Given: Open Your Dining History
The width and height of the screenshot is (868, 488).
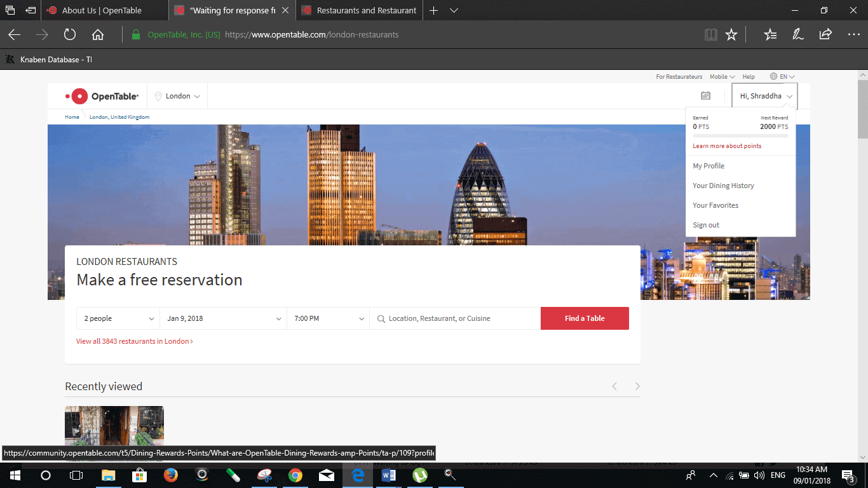Looking at the screenshot, I should [x=723, y=186].
